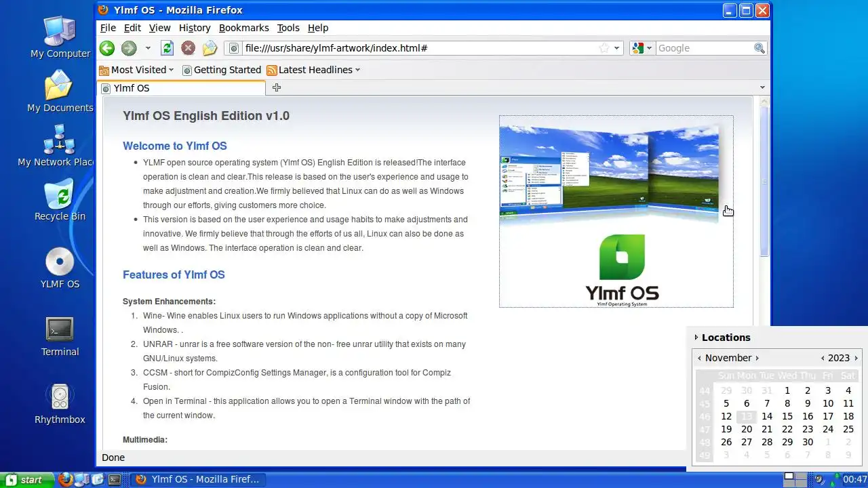Open the History menu

pyautogui.click(x=195, y=28)
